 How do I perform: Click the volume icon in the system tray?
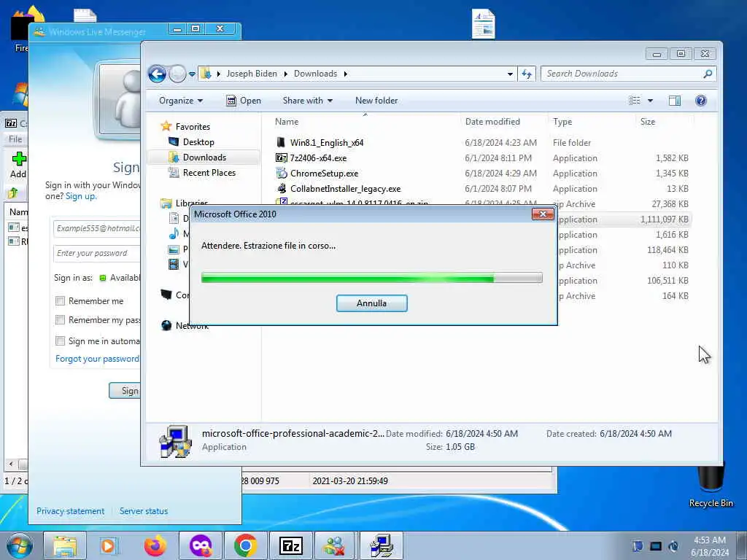point(673,546)
